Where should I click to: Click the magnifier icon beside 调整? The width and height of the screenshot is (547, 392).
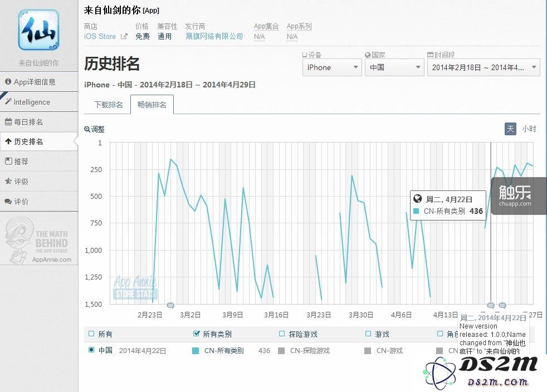pos(87,129)
